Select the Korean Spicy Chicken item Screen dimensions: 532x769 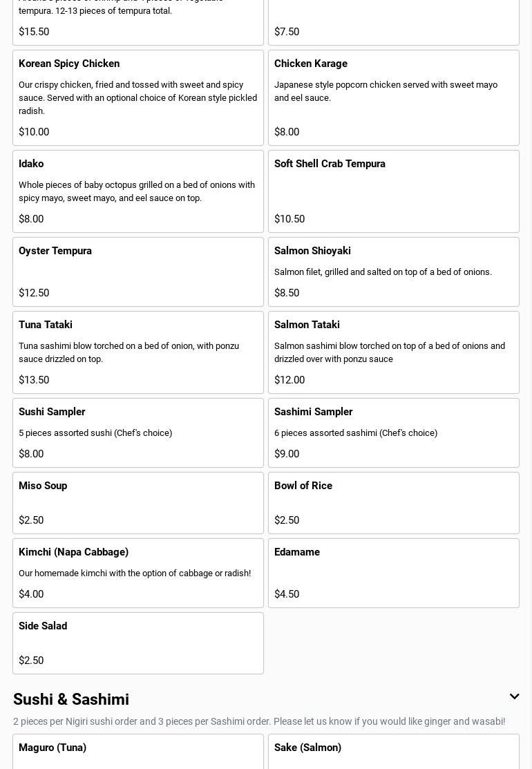tap(138, 97)
